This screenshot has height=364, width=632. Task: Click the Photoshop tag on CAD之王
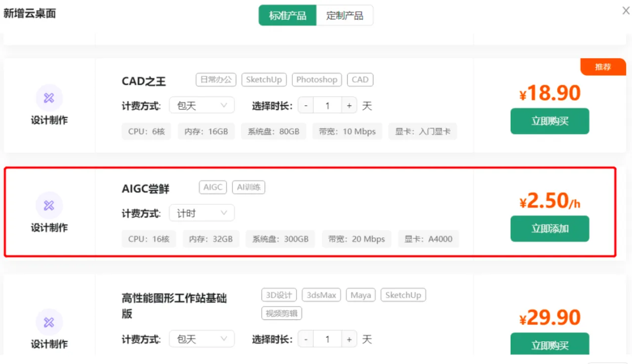tap(316, 79)
